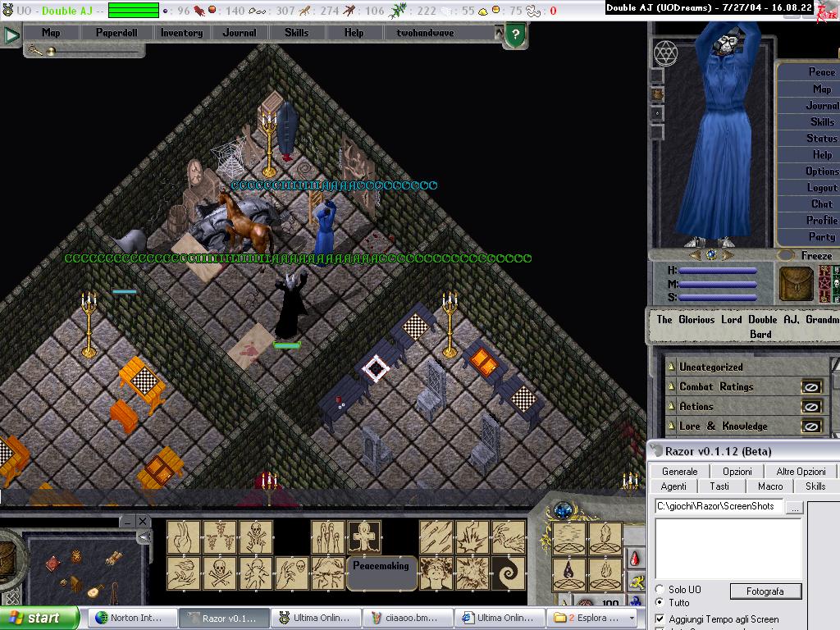Expand the Uncategorized skill group
Viewport: 840px width, 630px height.
click(x=671, y=367)
